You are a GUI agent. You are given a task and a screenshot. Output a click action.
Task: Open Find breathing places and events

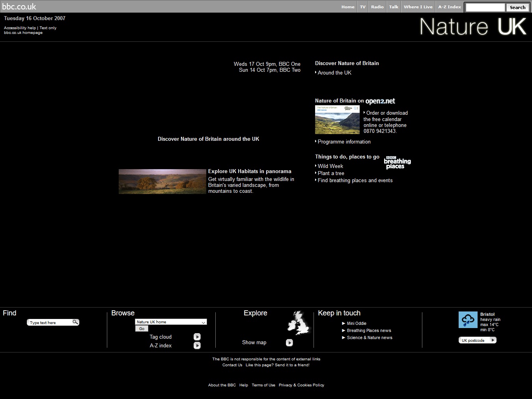(x=355, y=180)
